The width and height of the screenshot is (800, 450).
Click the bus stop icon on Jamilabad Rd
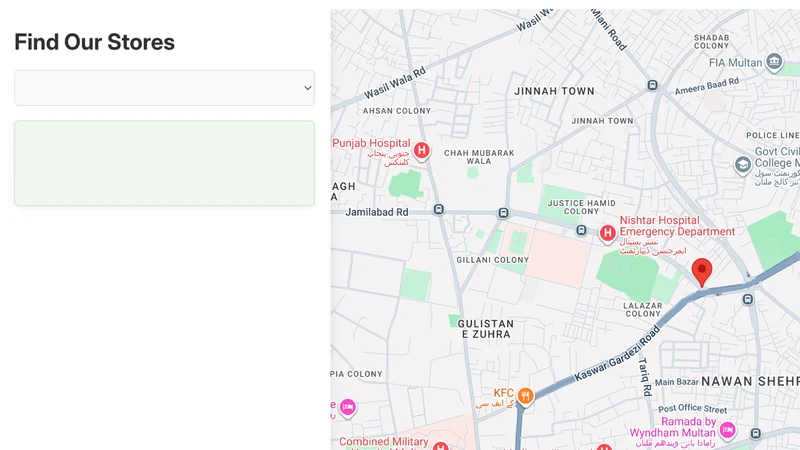438,209
